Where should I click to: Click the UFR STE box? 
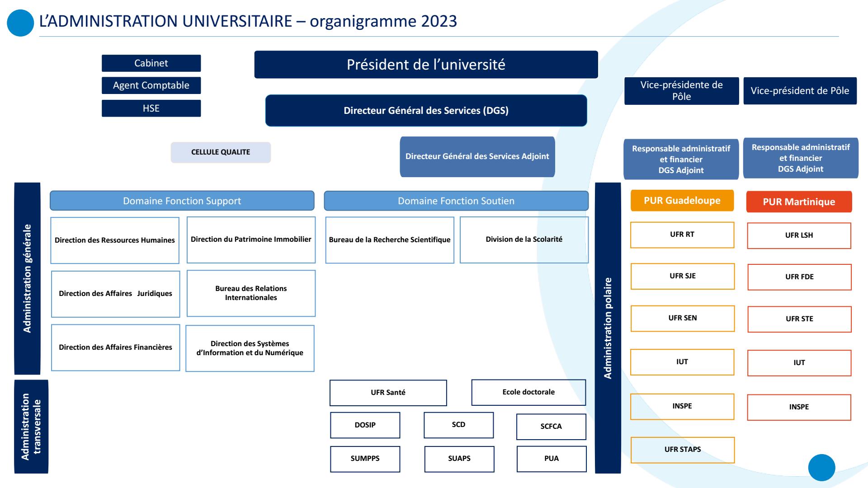pyautogui.click(x=800, y=319)
